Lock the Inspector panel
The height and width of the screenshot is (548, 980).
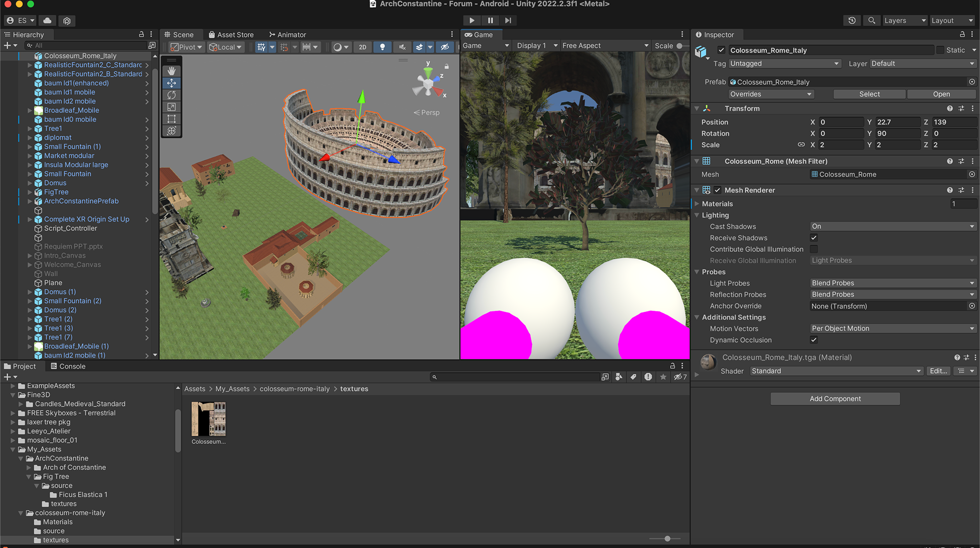point(962,34)
